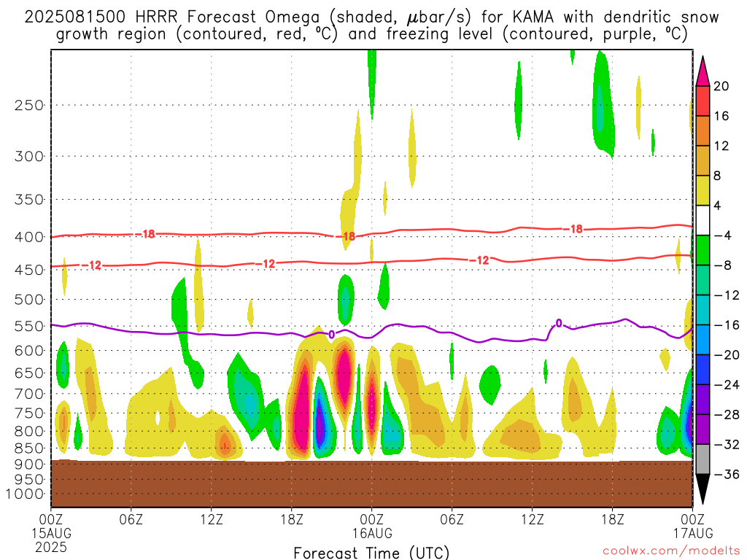Click the deep blue swatch between -24 and -20
Viewport: 747px width, 560px height.
[703, 370]
